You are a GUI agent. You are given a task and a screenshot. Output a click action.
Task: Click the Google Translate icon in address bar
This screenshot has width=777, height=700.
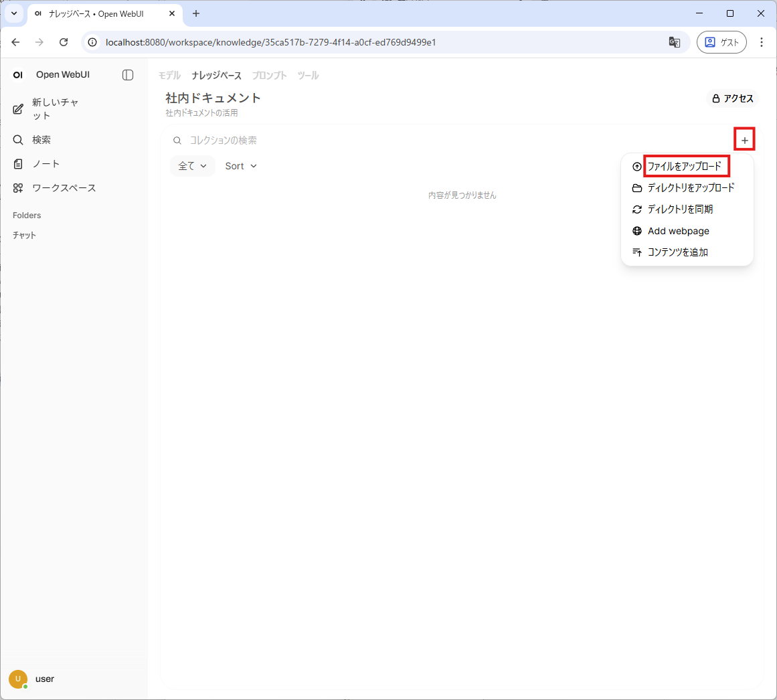click(x=674, y=42)
